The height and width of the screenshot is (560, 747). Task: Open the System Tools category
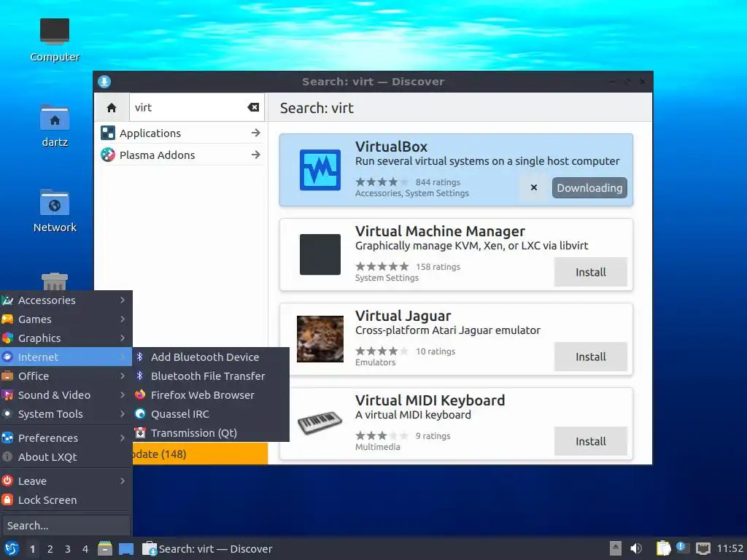coord(66,414)
